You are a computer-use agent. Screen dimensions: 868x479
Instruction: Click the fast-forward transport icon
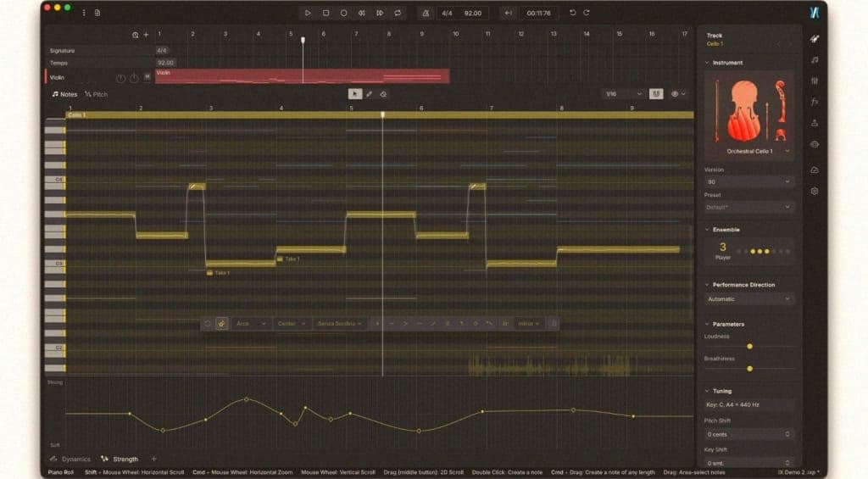pos(380,13)
